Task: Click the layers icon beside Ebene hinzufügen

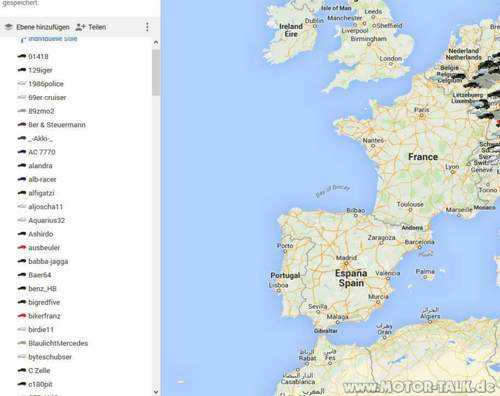Action: point(9,27)
